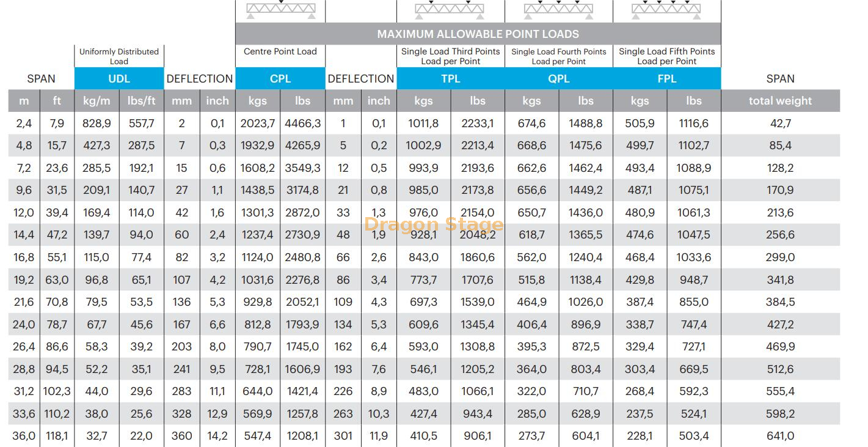Click the kgs unit header under CPL
Screen dimensions: 868x447
(x=258, y=101)
